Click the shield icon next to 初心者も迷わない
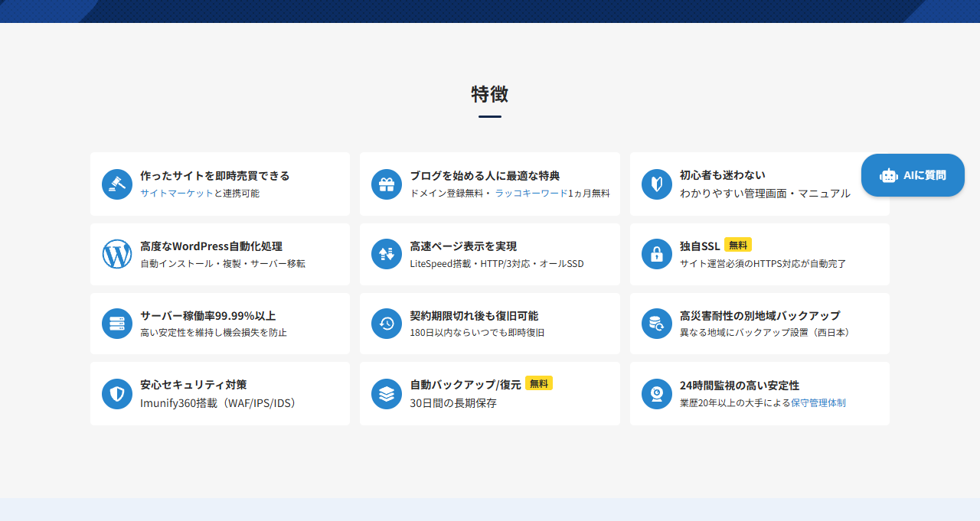Viewport: 980px width, 521px height. pos(656,184)
